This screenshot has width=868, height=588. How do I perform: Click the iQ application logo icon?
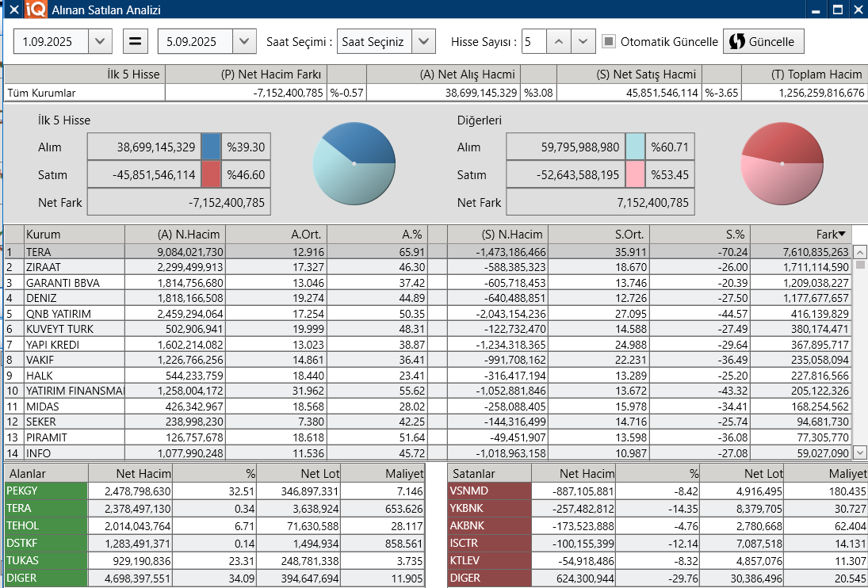click(36, 10)
